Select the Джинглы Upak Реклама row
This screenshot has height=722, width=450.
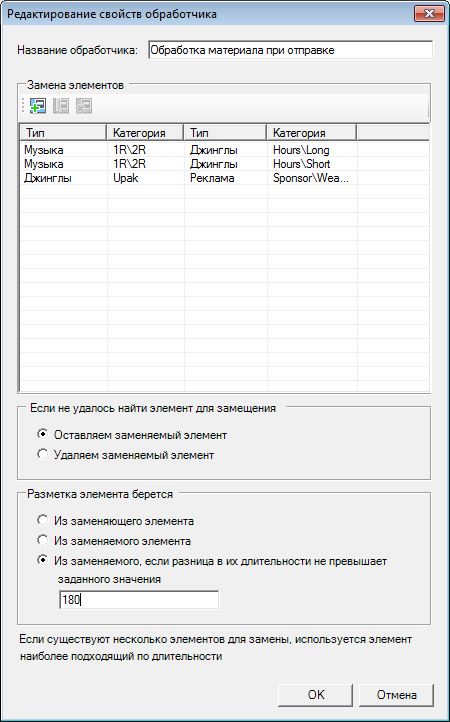tap(225, 179)
